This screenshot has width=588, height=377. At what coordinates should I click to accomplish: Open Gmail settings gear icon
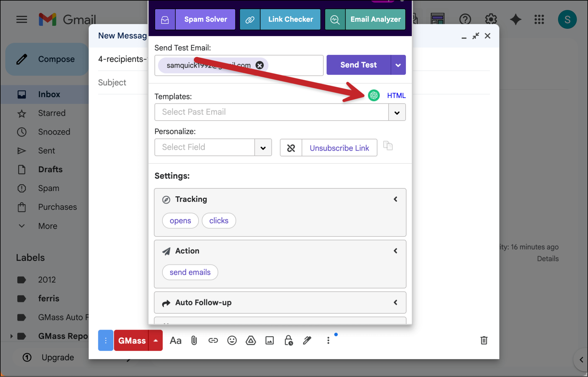(x=491, y=20)
